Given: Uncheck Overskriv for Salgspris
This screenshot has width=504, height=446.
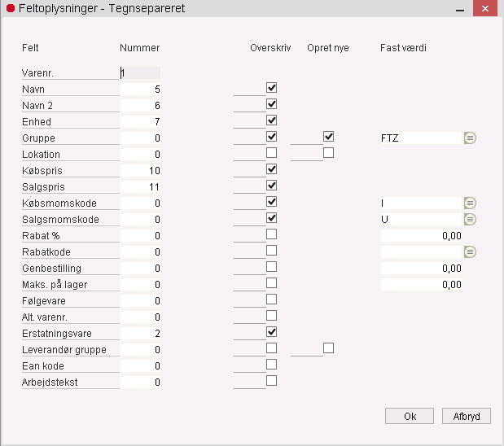Looking at the screenshot, I should click(272, 186).
